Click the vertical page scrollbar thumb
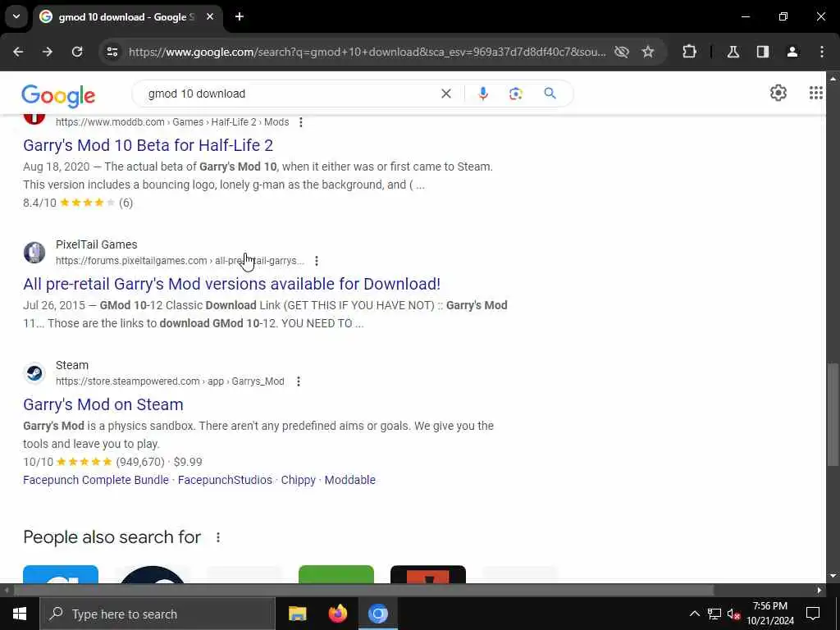This screenshot has height=630, width=840. tap(833, 415)
